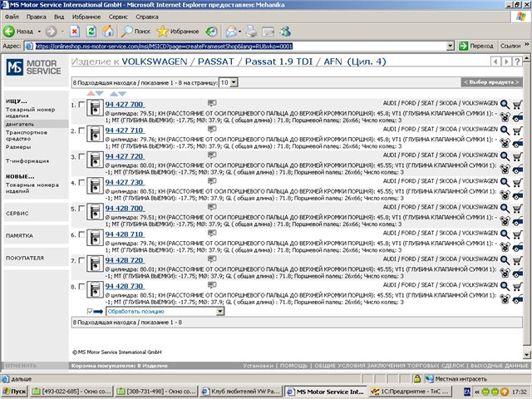
Task: Click the page vertical scrollbar down arrow
Action: (526, 355)
